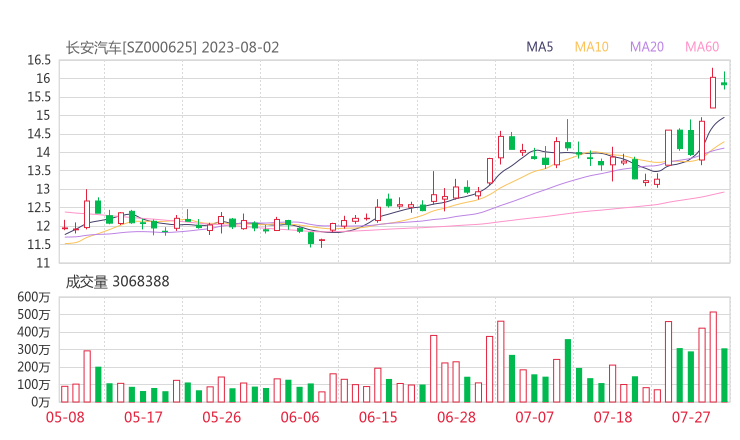Screen dimensions: 740x440
Task: Click the 0万 volume axis label
Action: (x=41, y=402)
